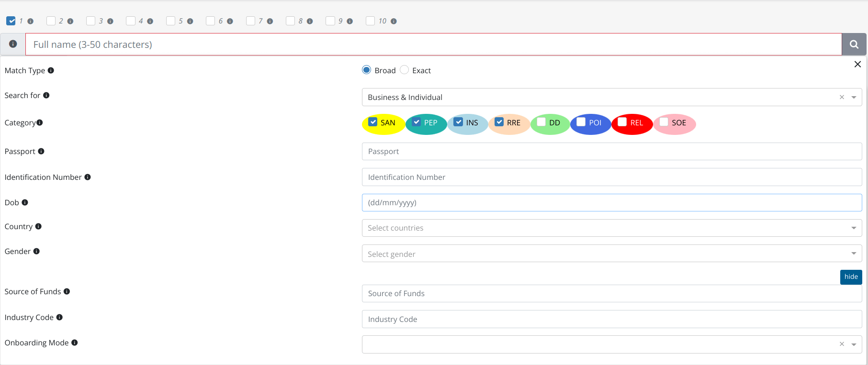Click info icon beside Identification Number
The width and height of the screenshot is (868, 365).
coord(88,177)
